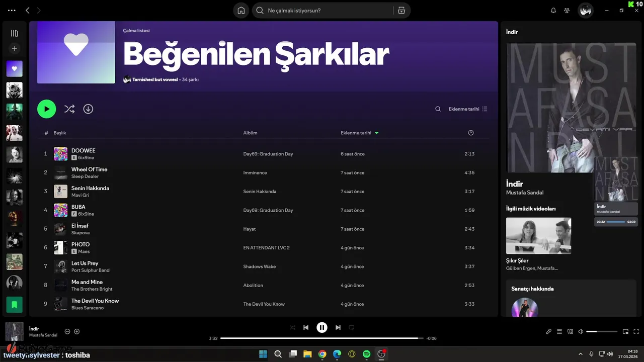Viewport: 644px width, 362px height.
Task: Add to playlist with plus-circle icon in player bar
Action: click(77, 331)
